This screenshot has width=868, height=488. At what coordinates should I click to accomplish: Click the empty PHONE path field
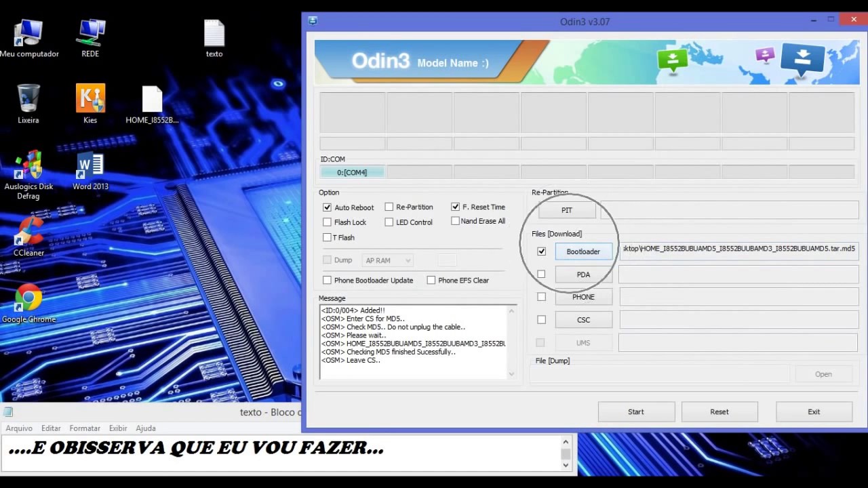(739, 297)
